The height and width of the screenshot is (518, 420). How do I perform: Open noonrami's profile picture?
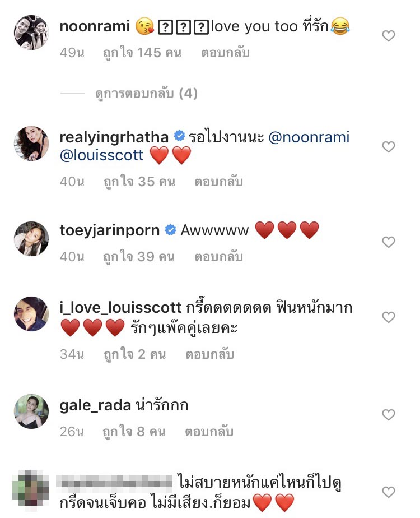coord(31,33)
